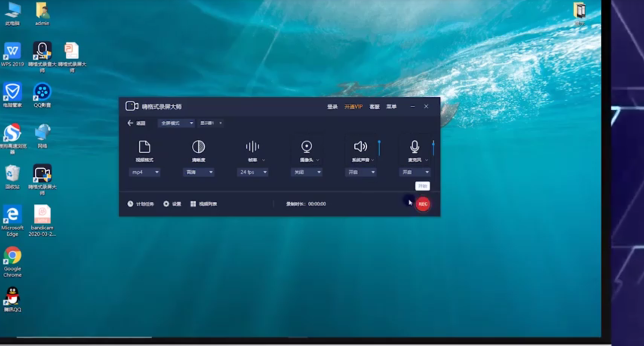
Task: Click the clarity half-circle icon
Action: click(199, 147)
